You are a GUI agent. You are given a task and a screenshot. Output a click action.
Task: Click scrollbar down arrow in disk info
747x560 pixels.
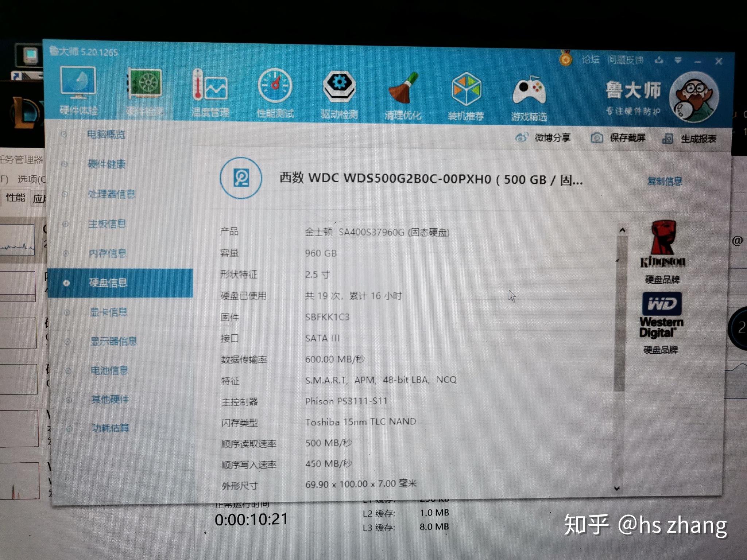point(617,488)
